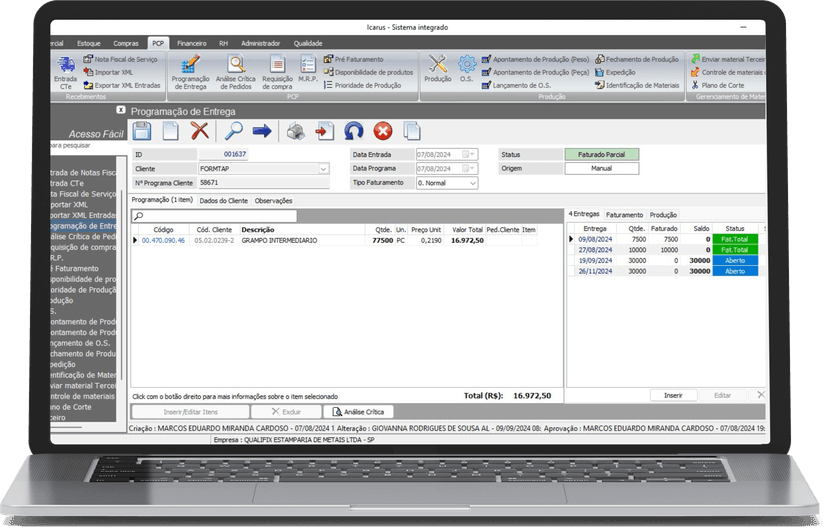Open Programação de Entrega ribbon icon
Viewport: 828px width, 527px height.
191,72
